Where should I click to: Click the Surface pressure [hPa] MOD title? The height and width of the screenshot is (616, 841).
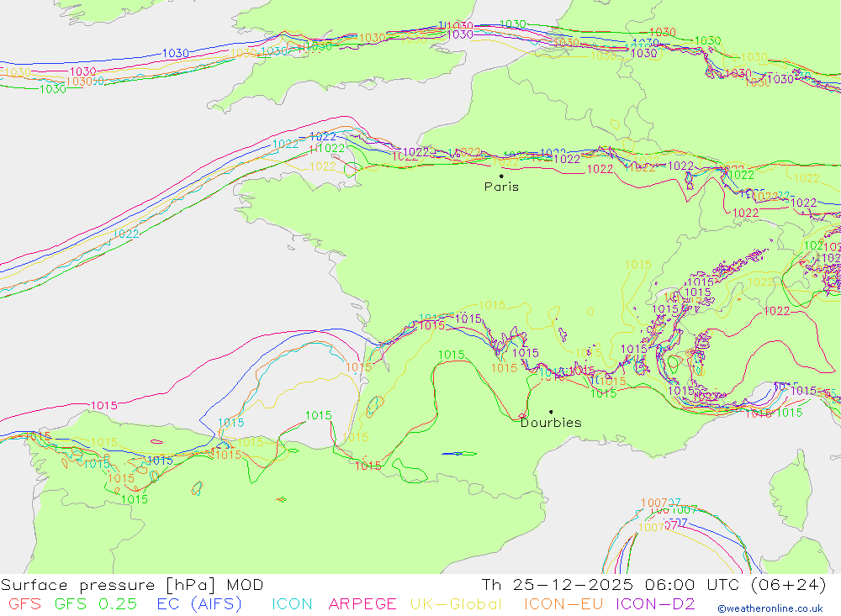[132, 585]
